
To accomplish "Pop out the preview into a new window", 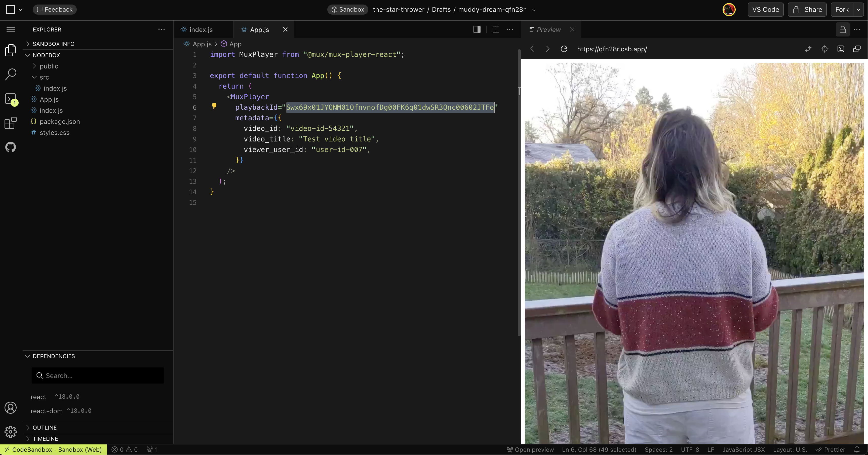I will [x=857, y=49].
